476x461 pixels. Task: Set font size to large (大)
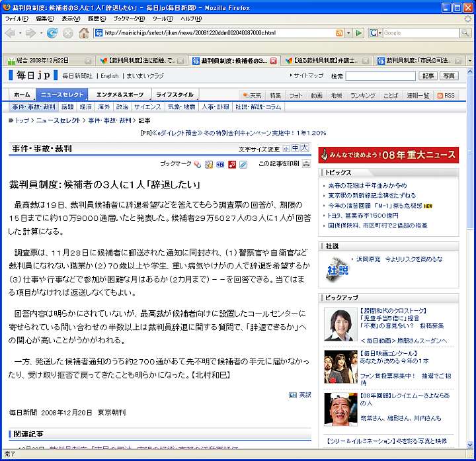coord(305,149)
